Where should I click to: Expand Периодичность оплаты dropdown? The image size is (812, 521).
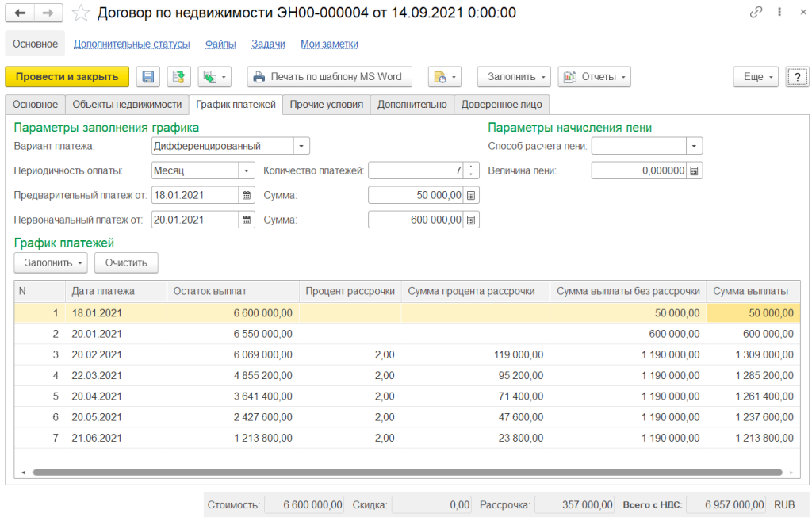pyautogui.click(x=246, y=170)
